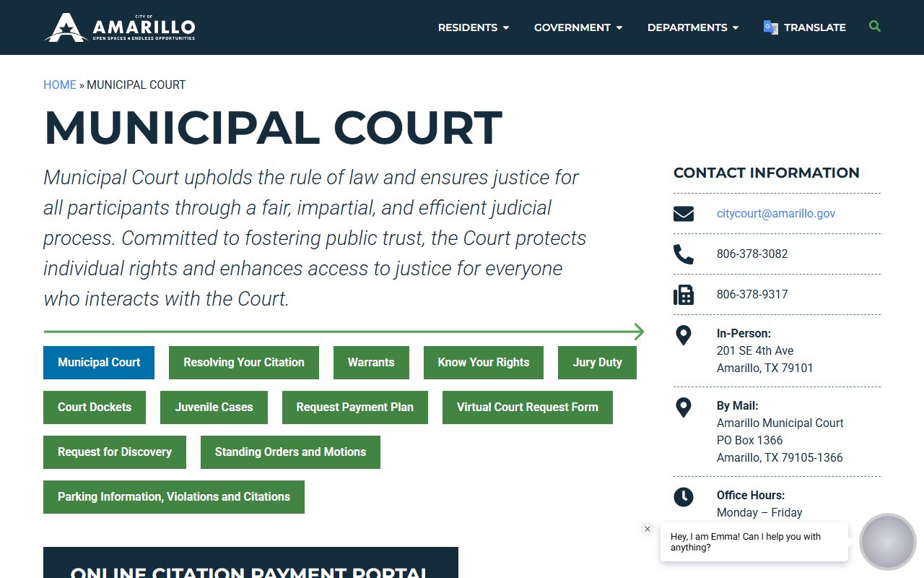This screenshot has width=924, height=578.
Task: Click the City of Amarillo logo
Action: [x=121, y=27]
